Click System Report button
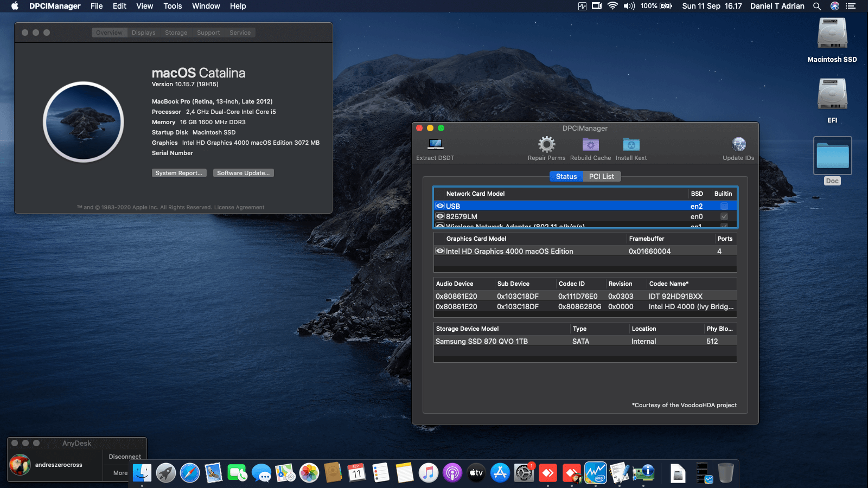868x488 pixels. 178,173
